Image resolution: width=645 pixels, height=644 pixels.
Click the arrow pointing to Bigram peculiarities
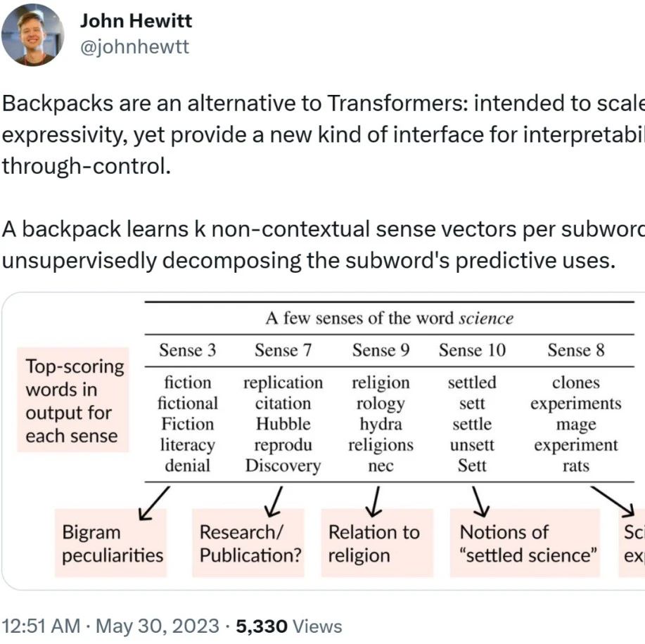coord(154,503)
